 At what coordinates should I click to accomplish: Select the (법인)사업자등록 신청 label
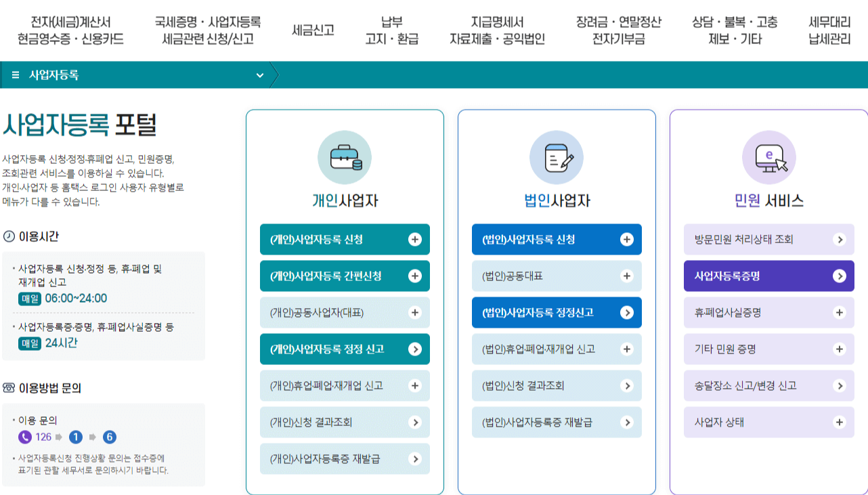[528, 240]
